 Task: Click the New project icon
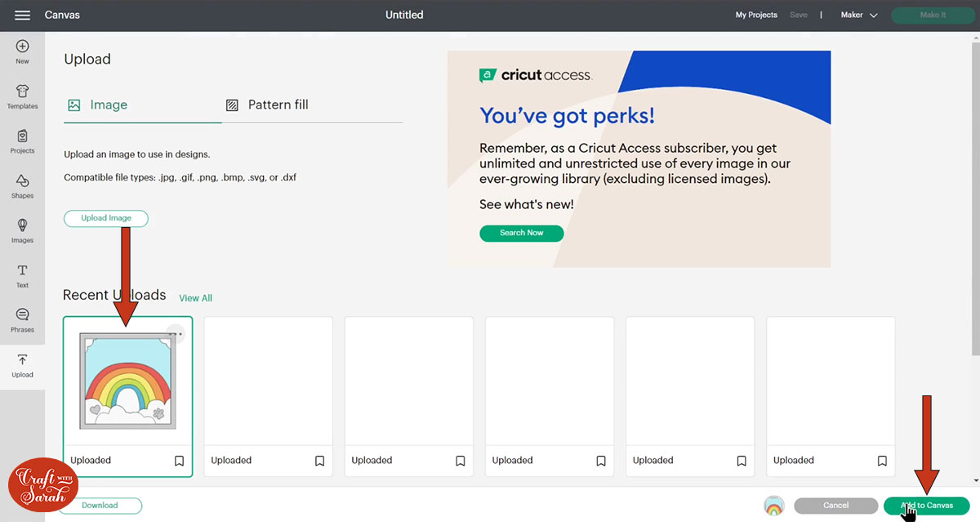tap(22, 51)
